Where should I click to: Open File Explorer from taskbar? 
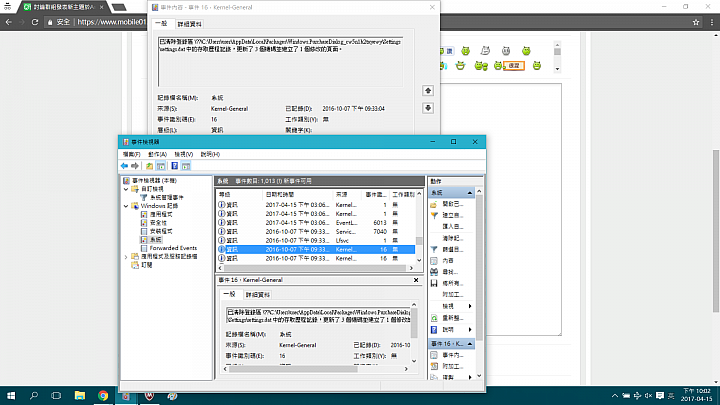pyautogui.click(x=80, y=395)
